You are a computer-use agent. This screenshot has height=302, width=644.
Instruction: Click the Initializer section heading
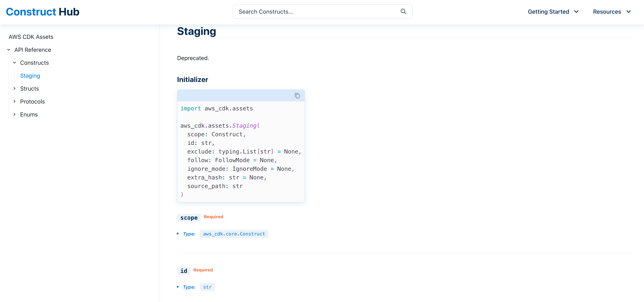(193, 79)
